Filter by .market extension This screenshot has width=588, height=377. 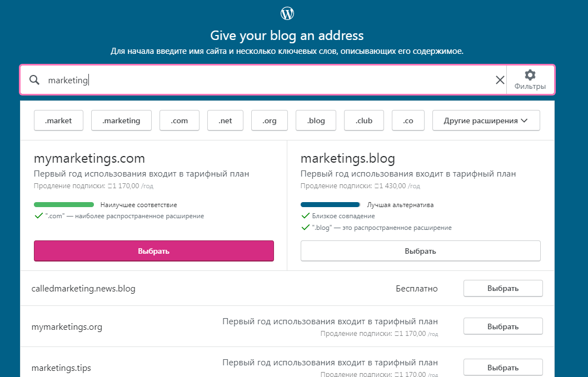coord(58,120)
